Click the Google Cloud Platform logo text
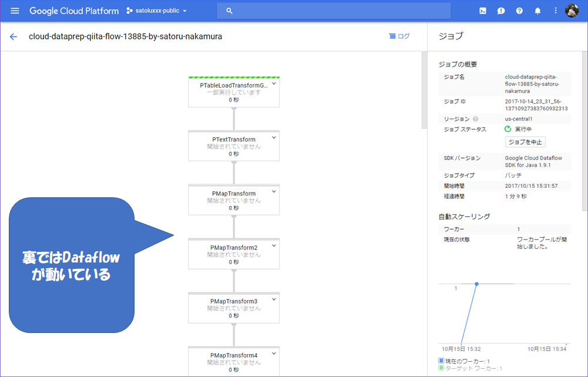Screen dimensions: 588x377 74,11
